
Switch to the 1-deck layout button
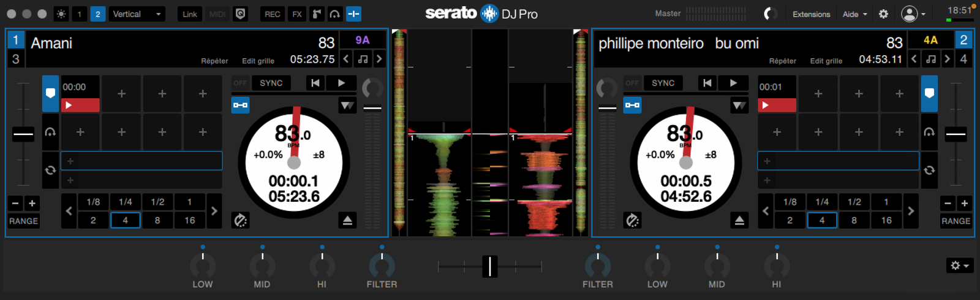79,14
